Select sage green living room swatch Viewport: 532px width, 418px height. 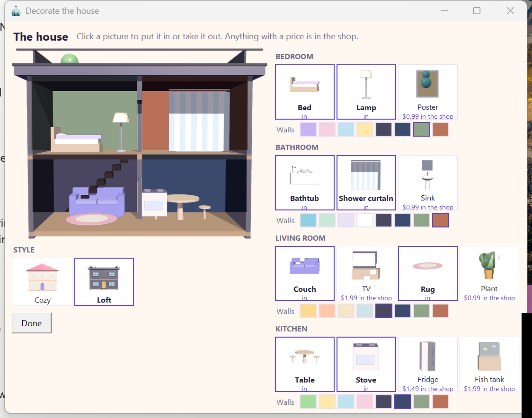click(x=422, y=311)
